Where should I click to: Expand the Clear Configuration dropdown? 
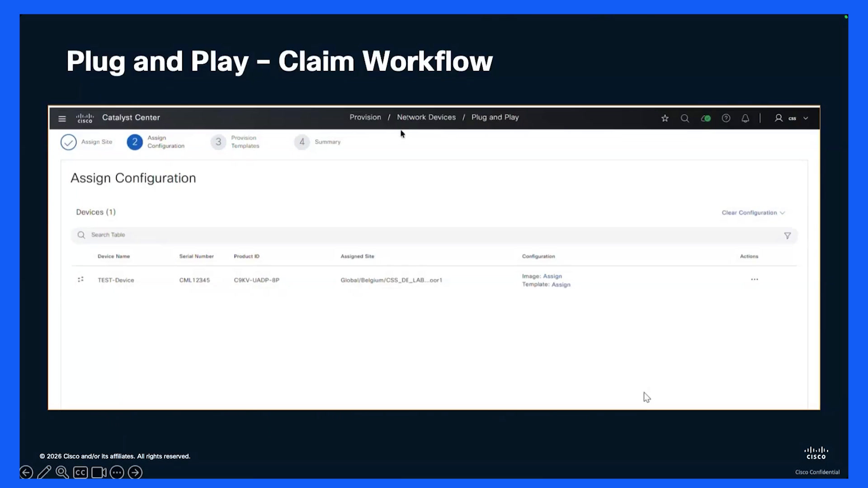pyautogui.click(x=753, y=213)
